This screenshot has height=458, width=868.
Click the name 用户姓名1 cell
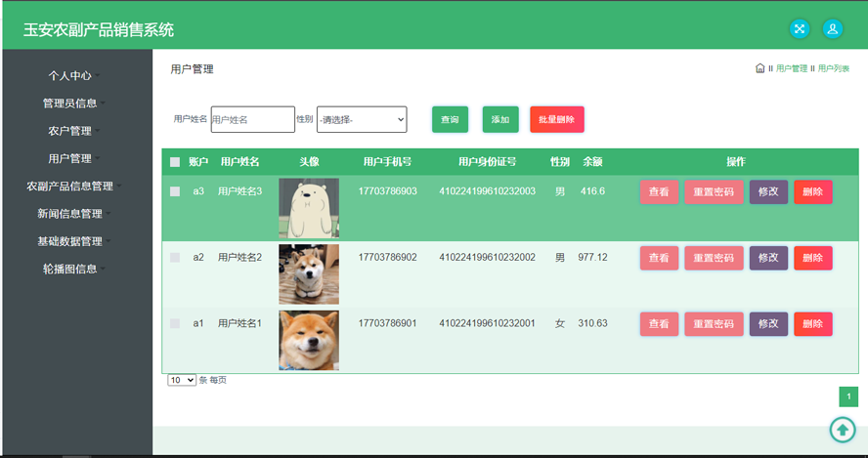[239, 323]
